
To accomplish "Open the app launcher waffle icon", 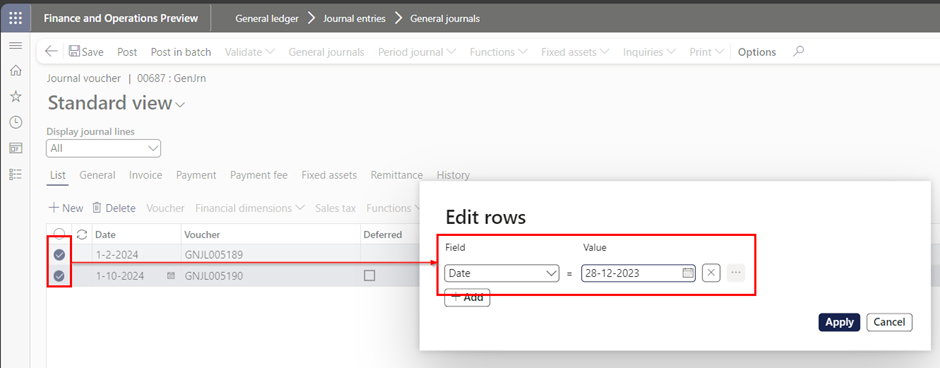I will (x=16, y=18).
